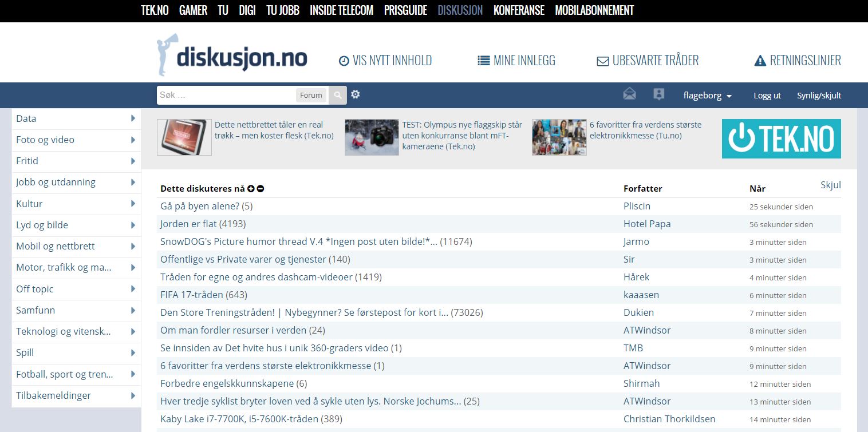Open 'Dette nettbrettet tåler en real trøkk' article
Image resolution: width=868 pixels, height=432 pixels.
tap(274, 130)
